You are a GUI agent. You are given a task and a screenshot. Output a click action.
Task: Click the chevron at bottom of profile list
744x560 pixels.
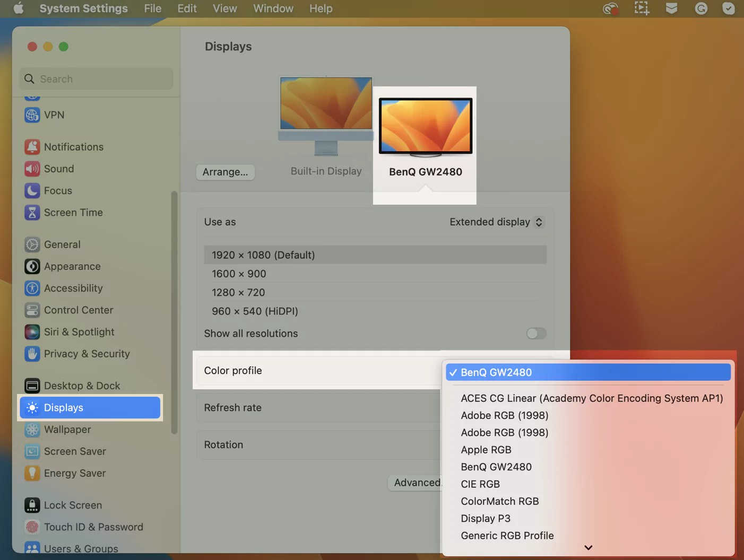pyautogui.click(x=588, y=547)
